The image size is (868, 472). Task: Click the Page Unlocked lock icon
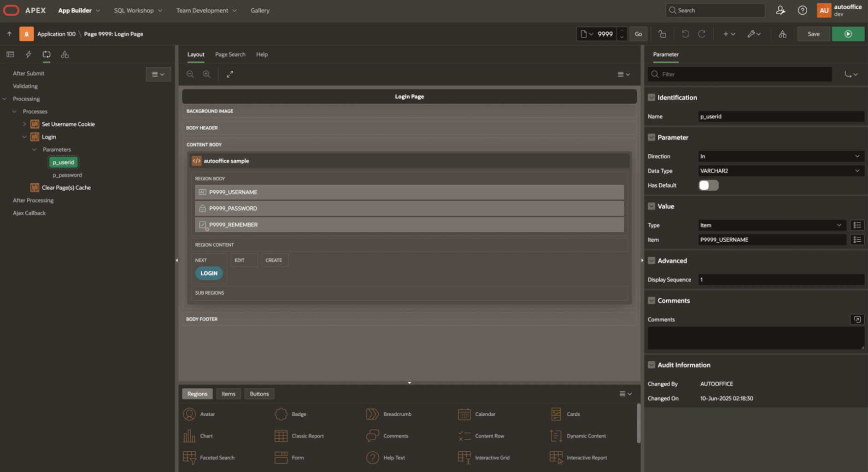662,34
